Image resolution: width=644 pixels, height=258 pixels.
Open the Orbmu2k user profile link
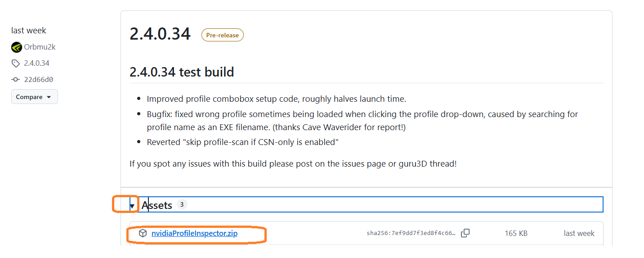(x=40, y=47)
